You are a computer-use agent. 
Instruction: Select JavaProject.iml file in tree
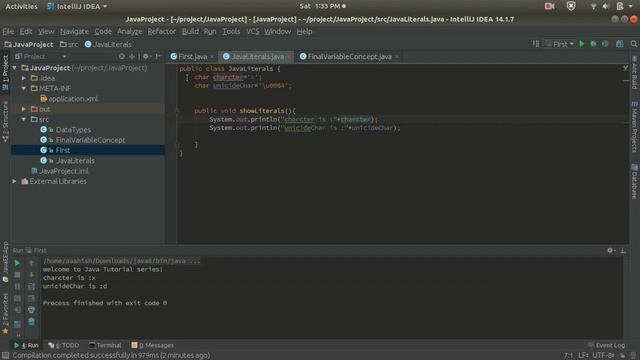(64, 171)
